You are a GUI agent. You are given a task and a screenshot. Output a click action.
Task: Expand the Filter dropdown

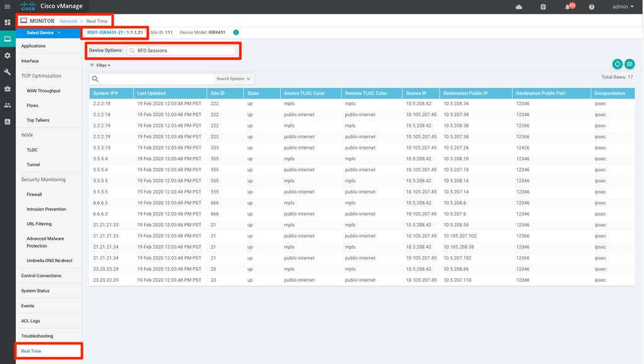point(100,66)
